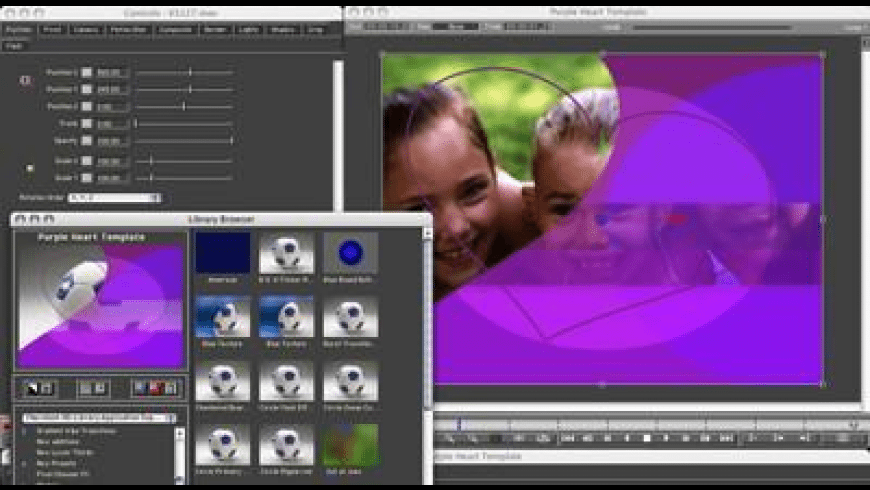Click the position point icon beside Position X
The width and height of the screenshot is (870, 490).
[x=26, y=80]
